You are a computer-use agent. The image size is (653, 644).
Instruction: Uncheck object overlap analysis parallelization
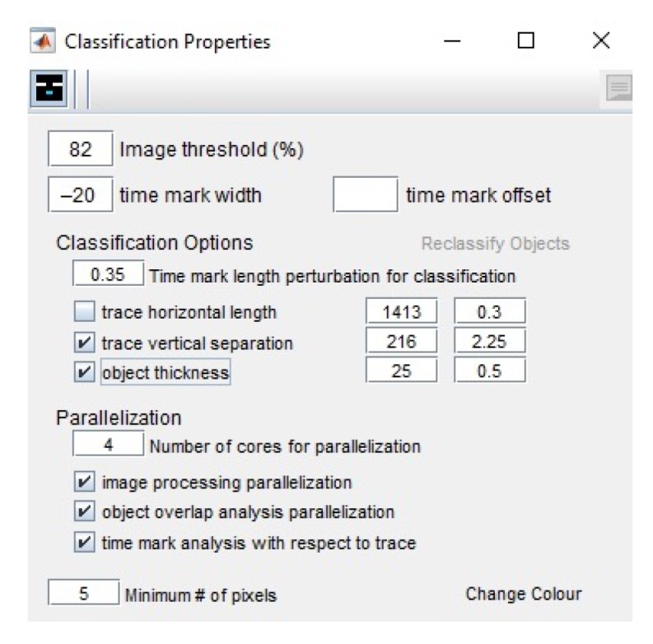82,511
